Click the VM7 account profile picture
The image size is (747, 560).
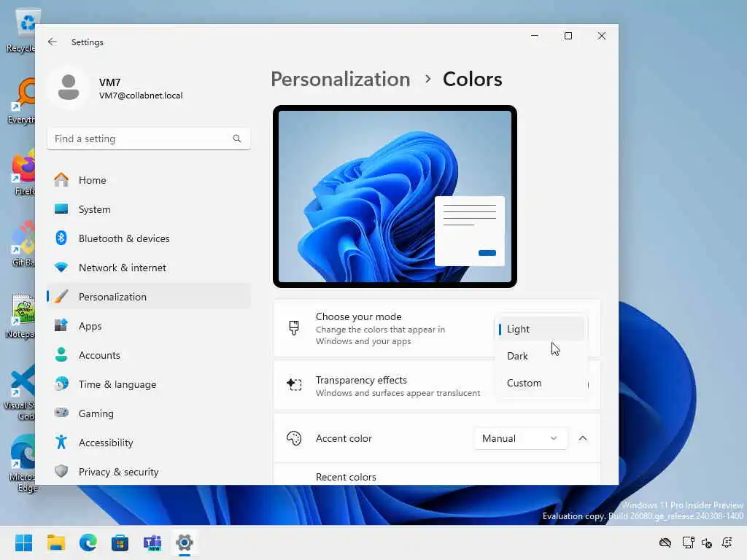click(69, 87)
